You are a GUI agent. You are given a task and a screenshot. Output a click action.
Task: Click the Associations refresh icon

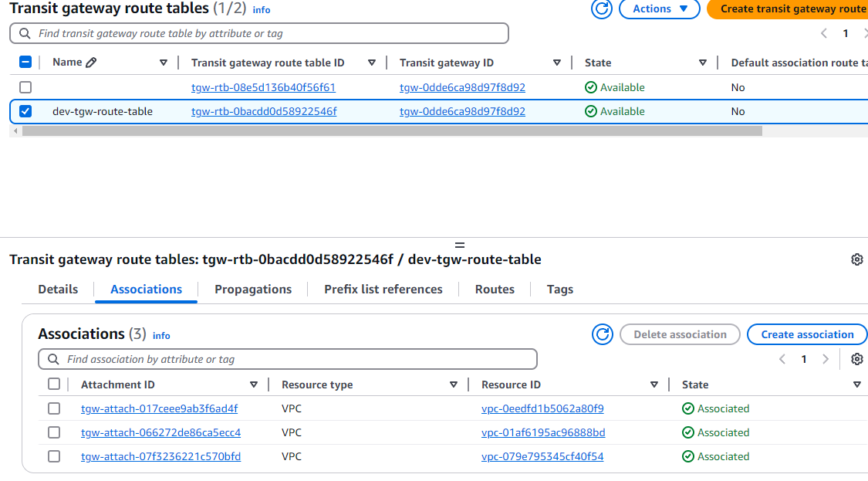click(602, 334)
